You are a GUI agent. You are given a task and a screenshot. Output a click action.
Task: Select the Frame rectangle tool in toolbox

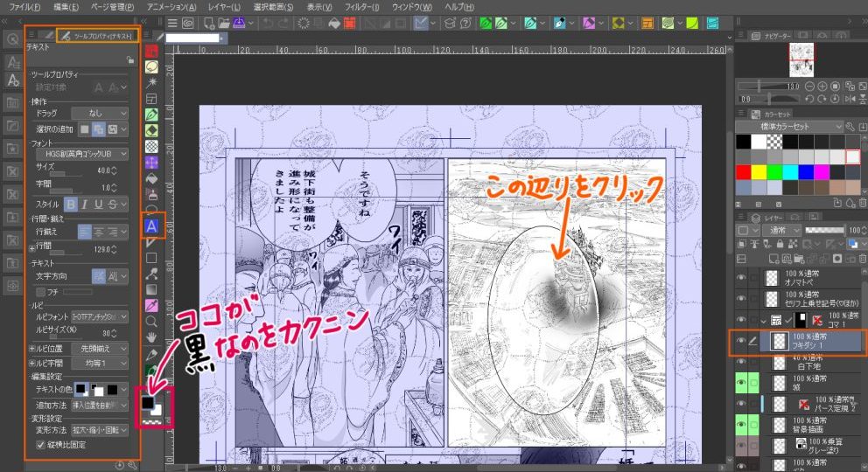point(151,258)
